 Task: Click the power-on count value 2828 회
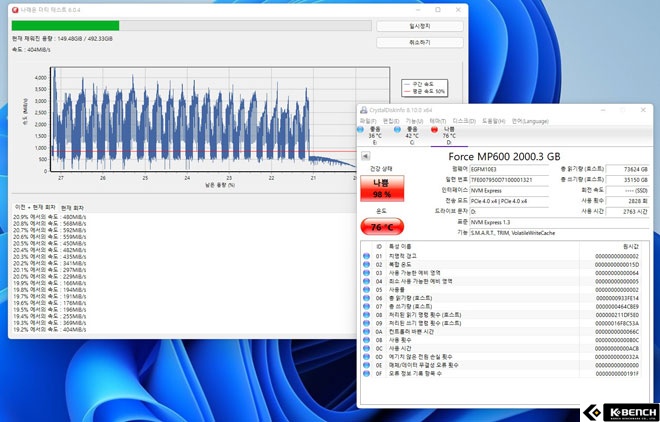[628, 201]
